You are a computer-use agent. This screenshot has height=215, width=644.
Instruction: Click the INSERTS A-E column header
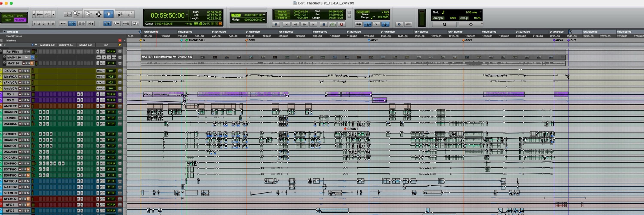pyautogui.click(x=47, y=45)
